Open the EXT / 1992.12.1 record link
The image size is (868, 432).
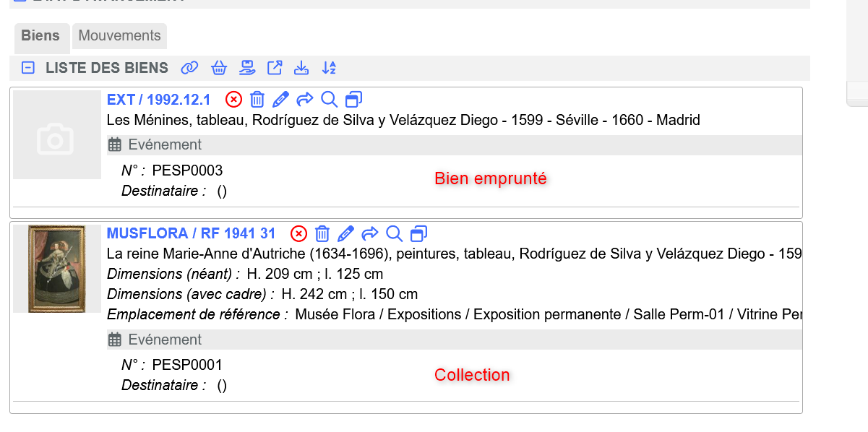(158, 99)
